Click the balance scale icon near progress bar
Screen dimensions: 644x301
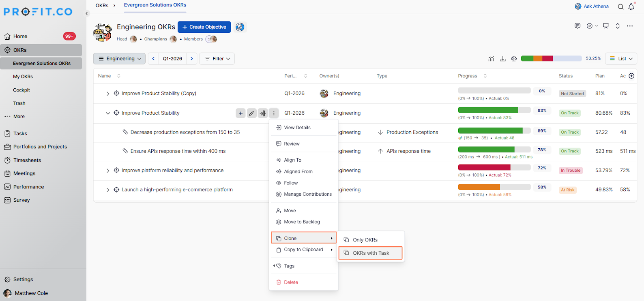(514, 59)
